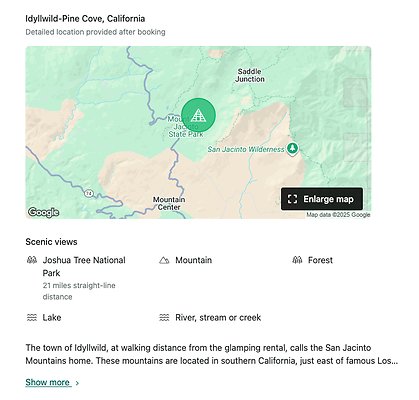Click the Lake waves icon
Screen dimensions: 419x400
pyautogui.click(x=32, y=317)
